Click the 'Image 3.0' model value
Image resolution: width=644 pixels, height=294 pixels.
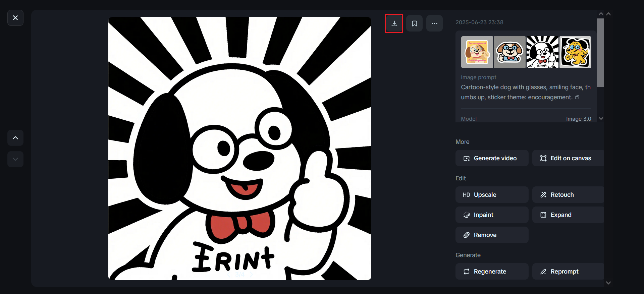pos(579,119)
